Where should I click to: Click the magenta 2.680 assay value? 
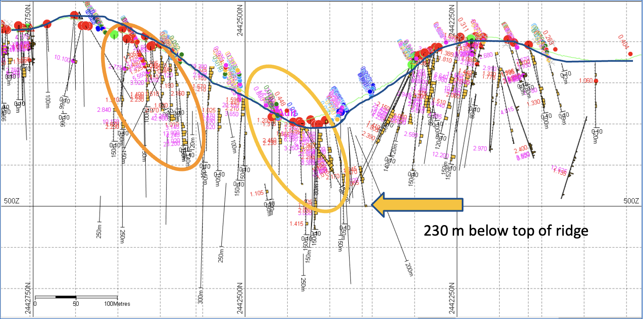click(486, 55)
